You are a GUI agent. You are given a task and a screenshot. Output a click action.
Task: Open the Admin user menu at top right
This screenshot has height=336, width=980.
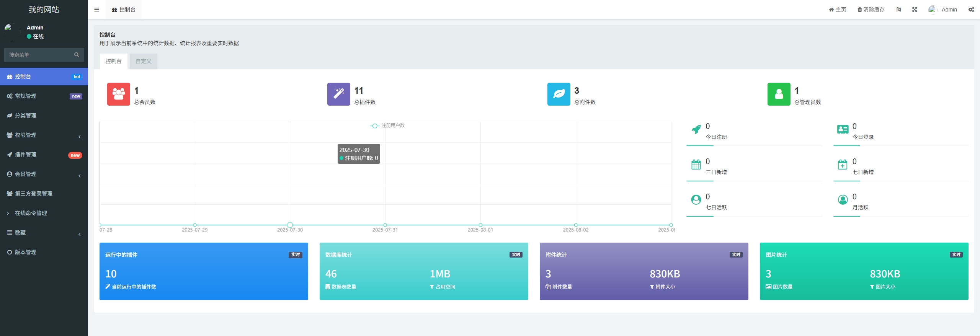(x=943, y=10)
